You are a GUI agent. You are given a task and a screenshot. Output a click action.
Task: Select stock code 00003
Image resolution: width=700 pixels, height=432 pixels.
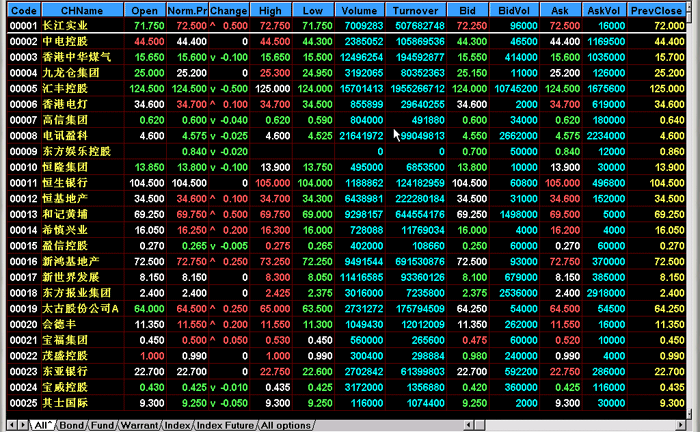click(24, 57)
